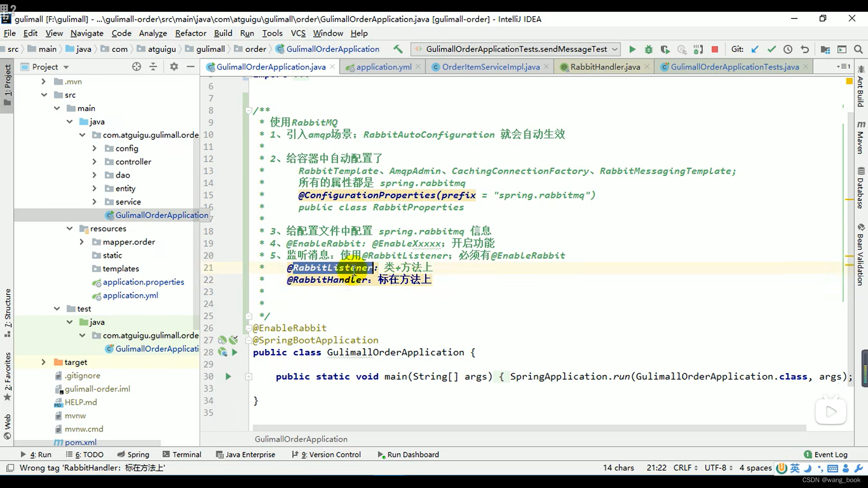Open the Terminal tool window
Viewport: 868px width, 488px height.
(182, 455)
